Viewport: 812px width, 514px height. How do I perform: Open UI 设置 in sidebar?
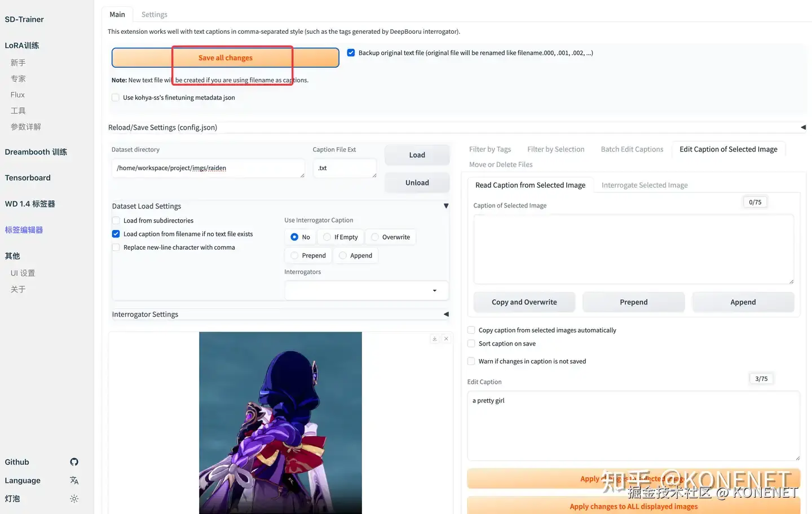click(x=23, y=273)
